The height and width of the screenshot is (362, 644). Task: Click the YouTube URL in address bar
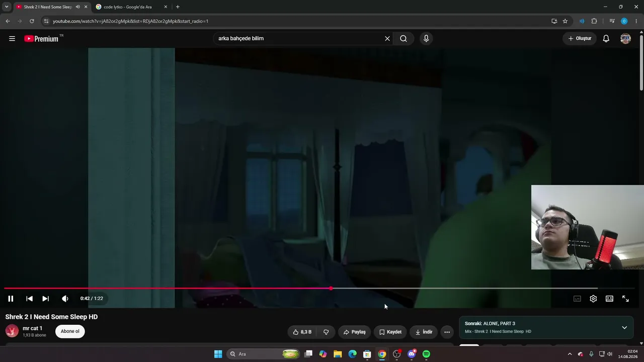[130, 21]
